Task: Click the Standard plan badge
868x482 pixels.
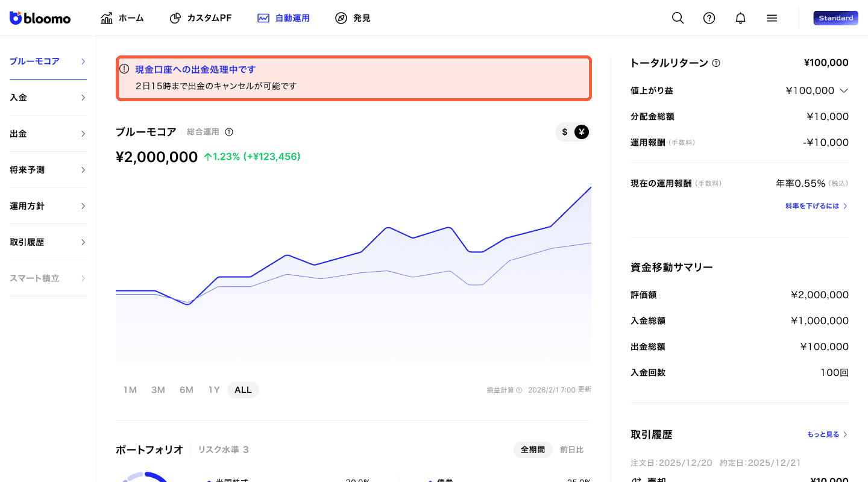Action: click(835, 18)
